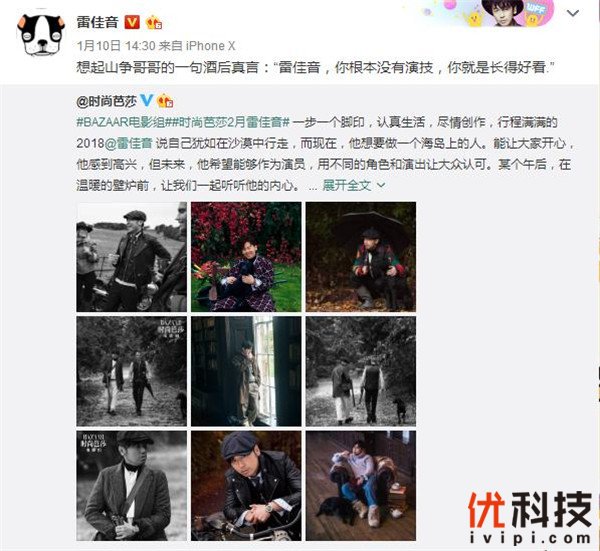Open hashtag #时尚芭莎2月雷佳音#

click(227, 122)
